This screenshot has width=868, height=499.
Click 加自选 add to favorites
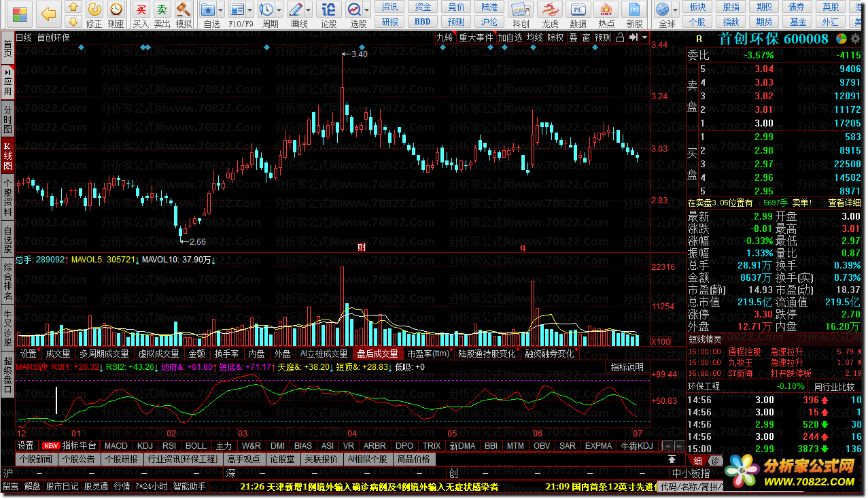click(x=510, y=38)
